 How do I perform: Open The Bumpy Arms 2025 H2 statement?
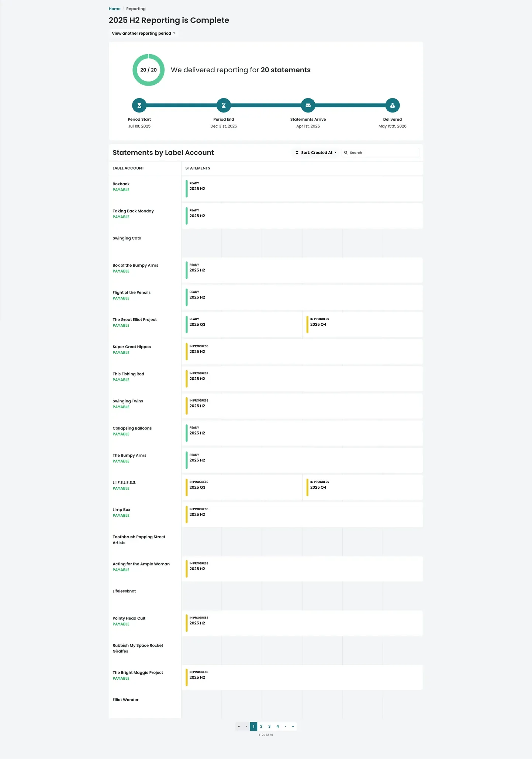point(303,460)
